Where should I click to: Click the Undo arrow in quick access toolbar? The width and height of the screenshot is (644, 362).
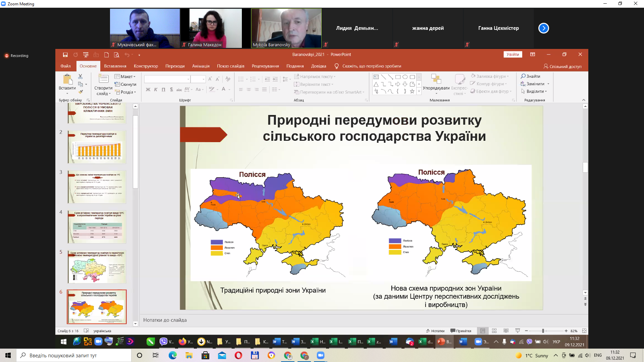(x=127, y=55)
